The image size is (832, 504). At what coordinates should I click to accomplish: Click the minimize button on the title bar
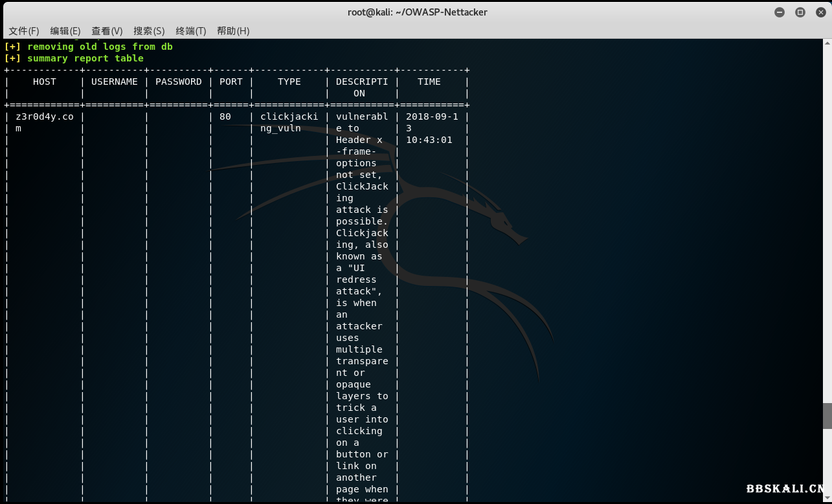[x=780, y=12]
